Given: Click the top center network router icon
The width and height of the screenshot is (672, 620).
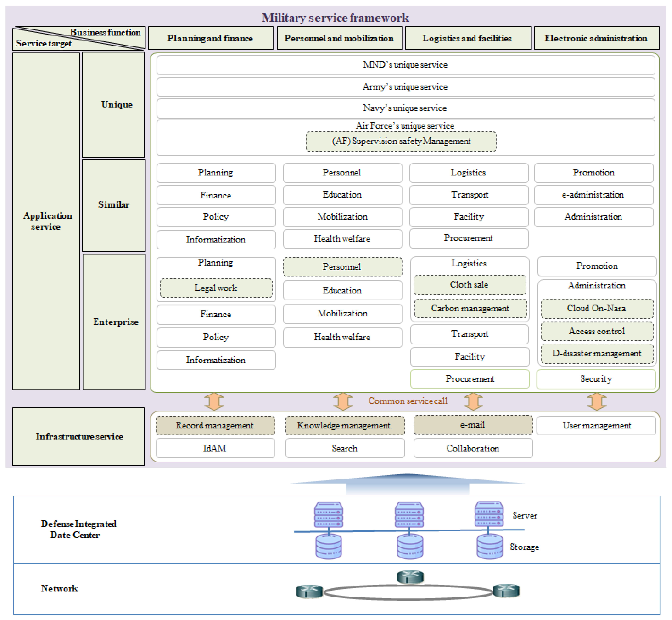Looking at the screenshot, I should 410,577.
